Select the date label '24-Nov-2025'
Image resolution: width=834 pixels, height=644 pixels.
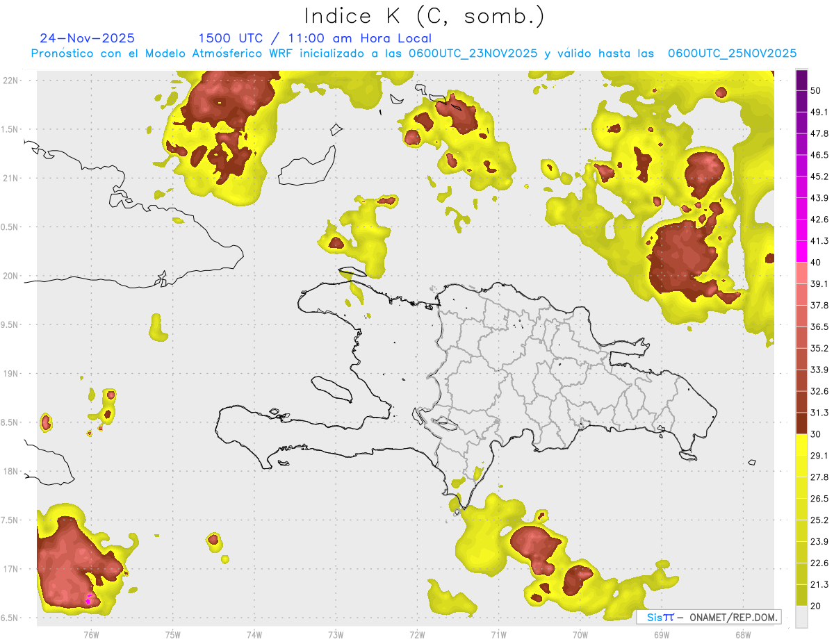click(x=88, y=38)
